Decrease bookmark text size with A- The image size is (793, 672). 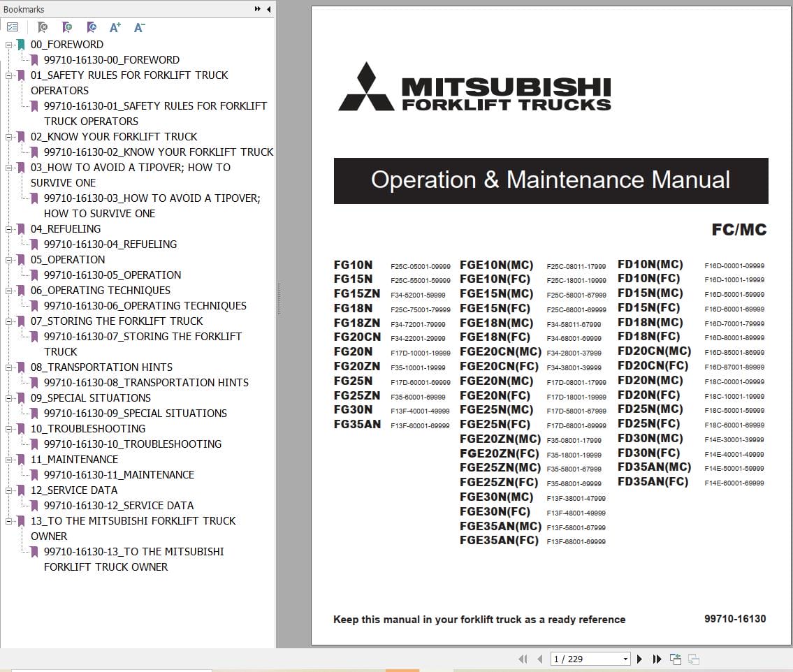point(140,27)
